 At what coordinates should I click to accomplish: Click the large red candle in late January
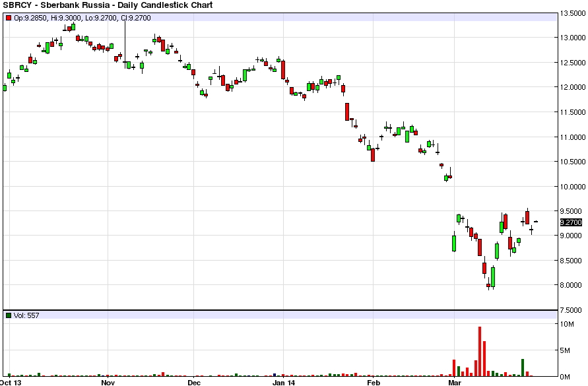tap(347, 112)
